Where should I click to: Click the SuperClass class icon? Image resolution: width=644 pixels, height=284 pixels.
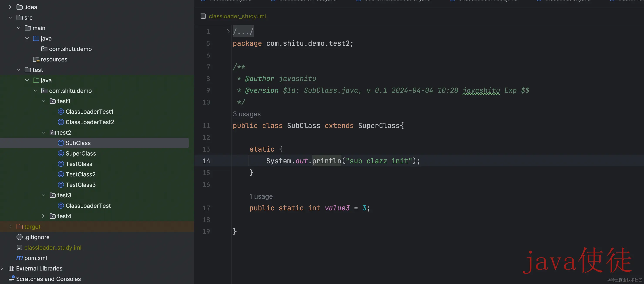click(61, 153)
